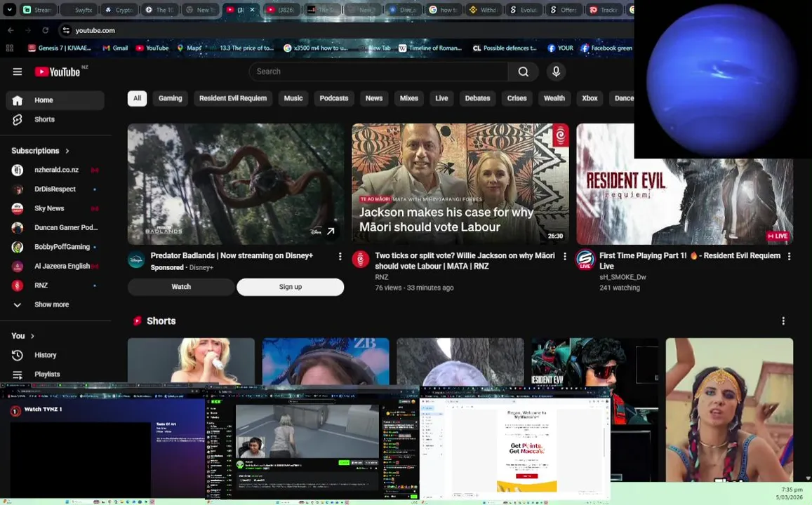812x505 pixels.
Task: Open Shorts in the sidebar
Action: (55, 119)
